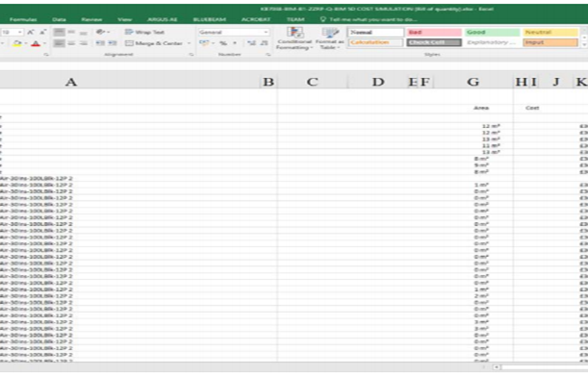Open the fill color dropdown arrow

tap(25, 43)
